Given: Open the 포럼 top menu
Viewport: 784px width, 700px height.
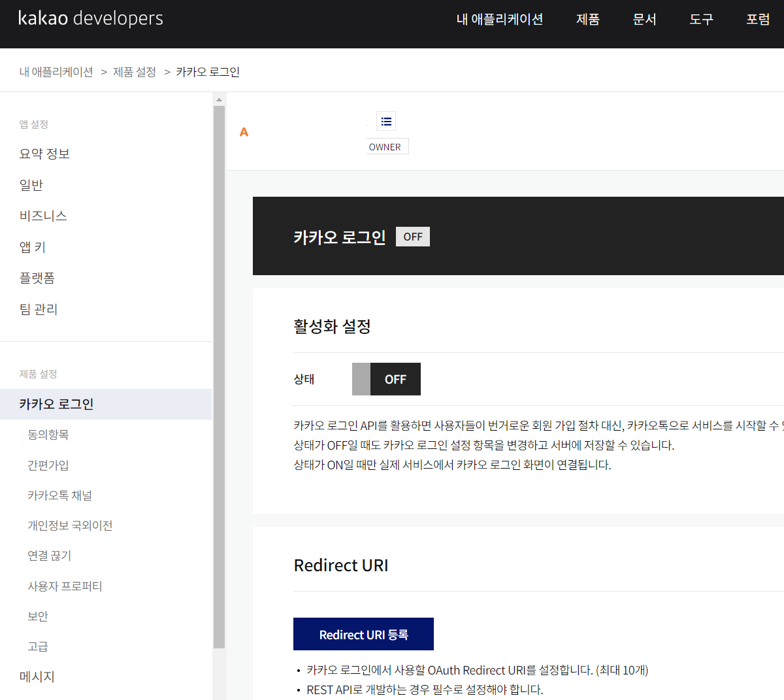Looking at the screenshot, I should tap(759, 20).
